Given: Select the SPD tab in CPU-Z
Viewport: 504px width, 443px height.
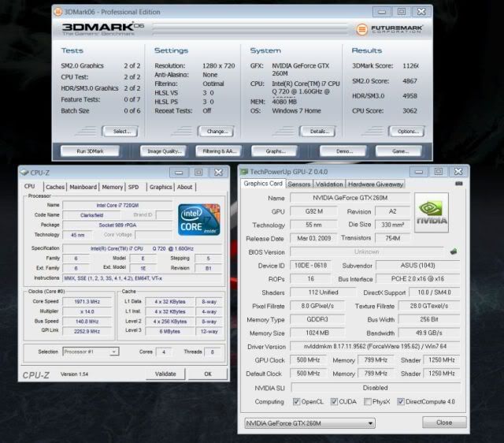Looking at the screenshot, I should 133,187.
